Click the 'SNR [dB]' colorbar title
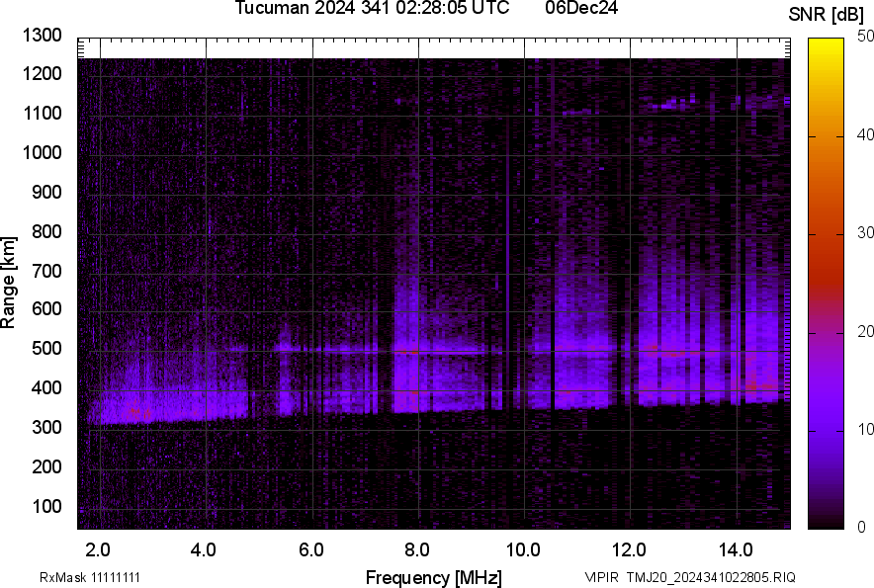 coord(827,15)
